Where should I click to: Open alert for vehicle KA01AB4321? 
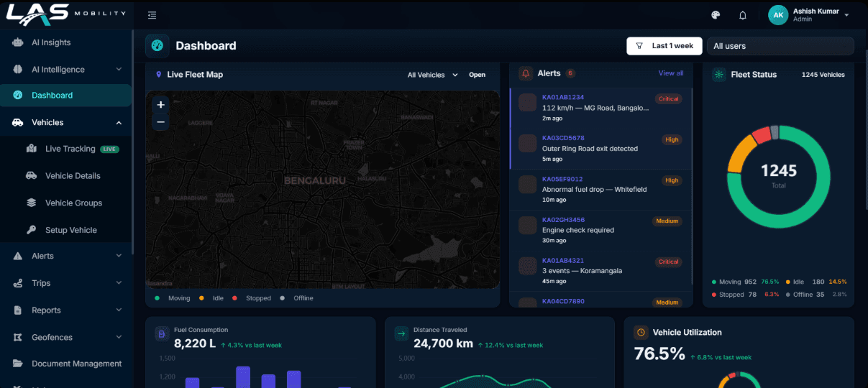tap(600, 272)
